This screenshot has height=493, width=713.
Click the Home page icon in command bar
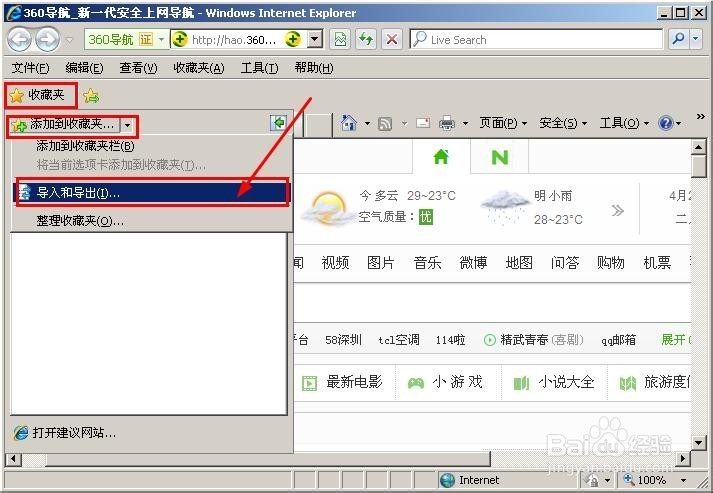click(348, 123)
